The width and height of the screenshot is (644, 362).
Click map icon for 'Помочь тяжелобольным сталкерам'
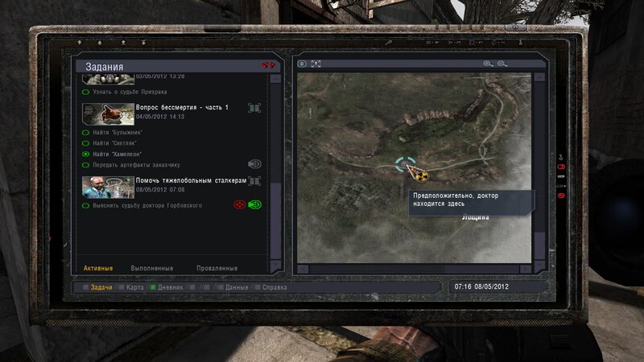point(254,182)
